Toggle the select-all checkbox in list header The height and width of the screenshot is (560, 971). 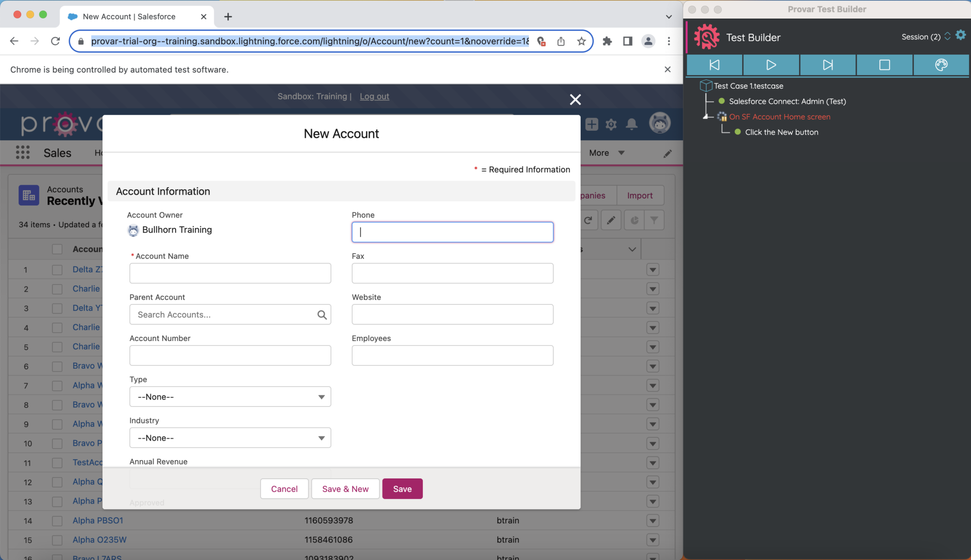pyautogui.click(x=57, y=249)
